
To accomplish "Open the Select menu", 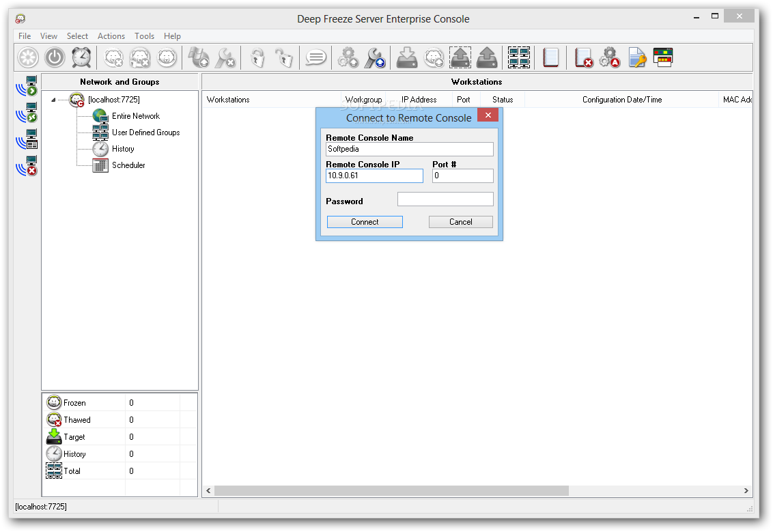I will pyautogui.click(x=77, y=36).
